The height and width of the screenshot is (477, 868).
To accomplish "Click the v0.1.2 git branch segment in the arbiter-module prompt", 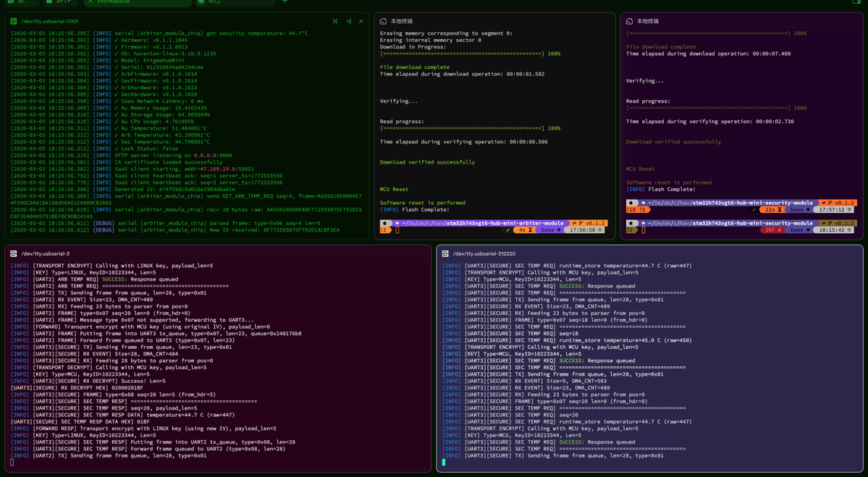I will (x=589, y=223).
